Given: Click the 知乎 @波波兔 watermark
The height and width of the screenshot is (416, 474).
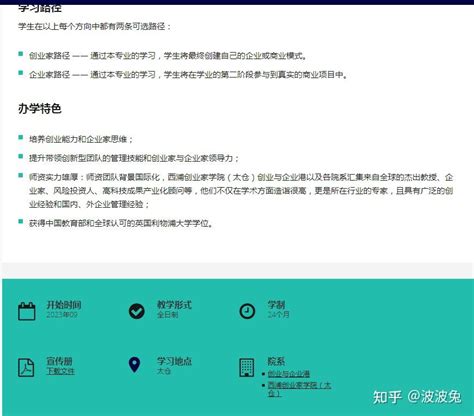Looking at the screenshot, I should [x=417, y=397].
